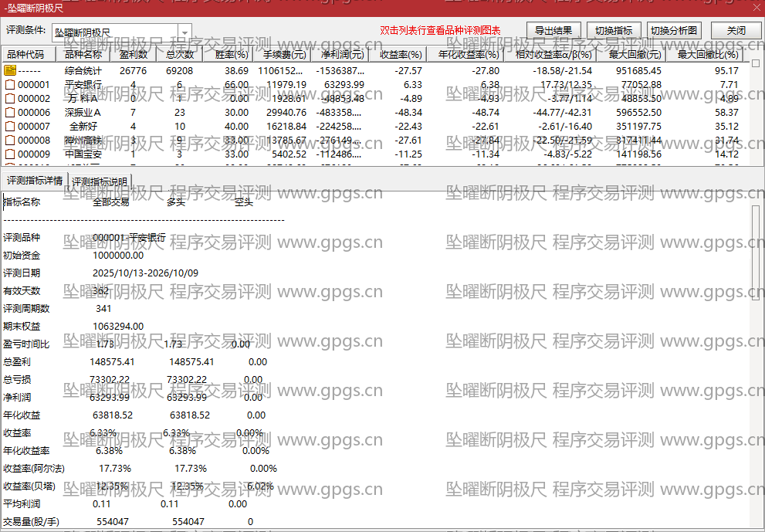Click the details panel vertical scrollbar thumb
765x532 pixels.
[756, 252]
